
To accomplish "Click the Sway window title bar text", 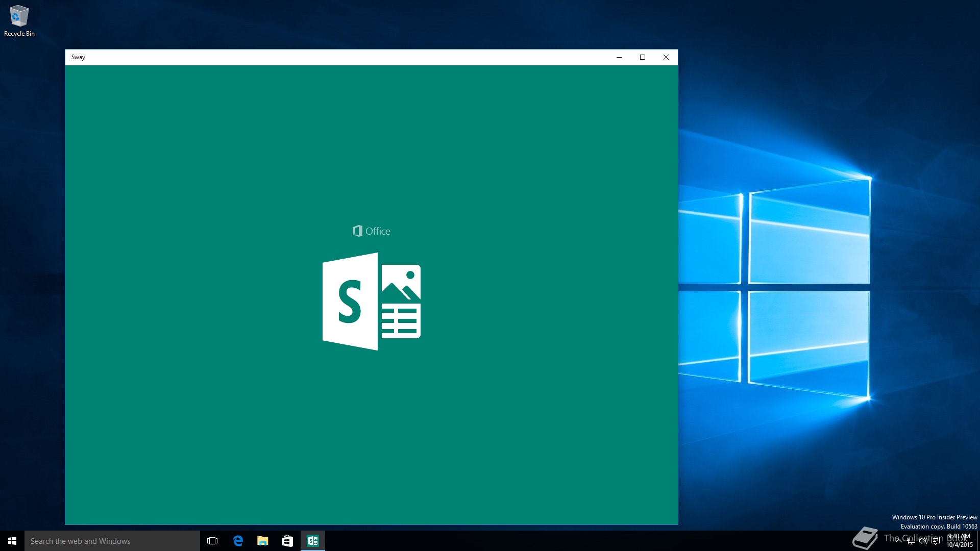I will [x=79, y=57].
